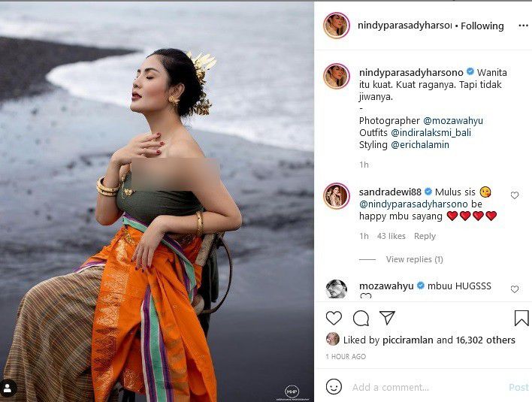532x402 pixels.
Task: Open @indiralaksmi_bali outfits mention
Action: click(x=431, y=133)
